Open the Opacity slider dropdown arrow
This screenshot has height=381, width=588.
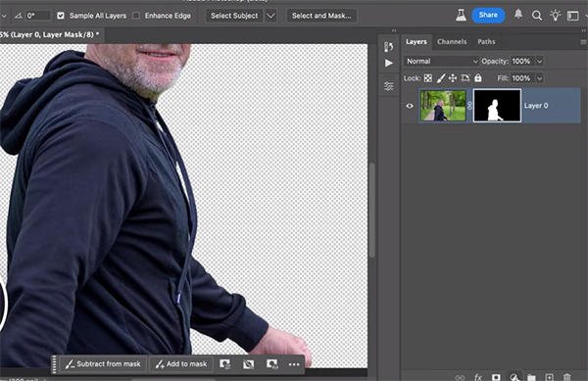(x=539, y=61)
